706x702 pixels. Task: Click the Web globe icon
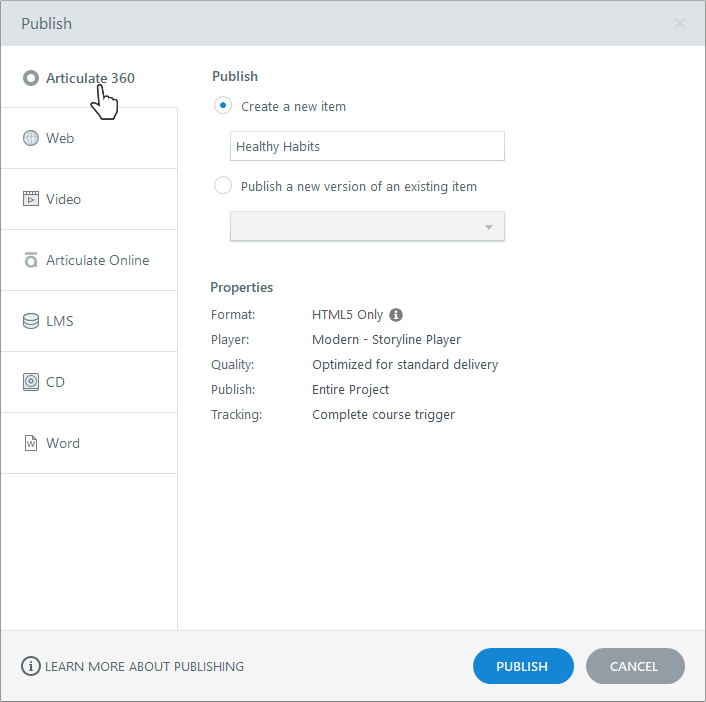[x=31, y=138]
